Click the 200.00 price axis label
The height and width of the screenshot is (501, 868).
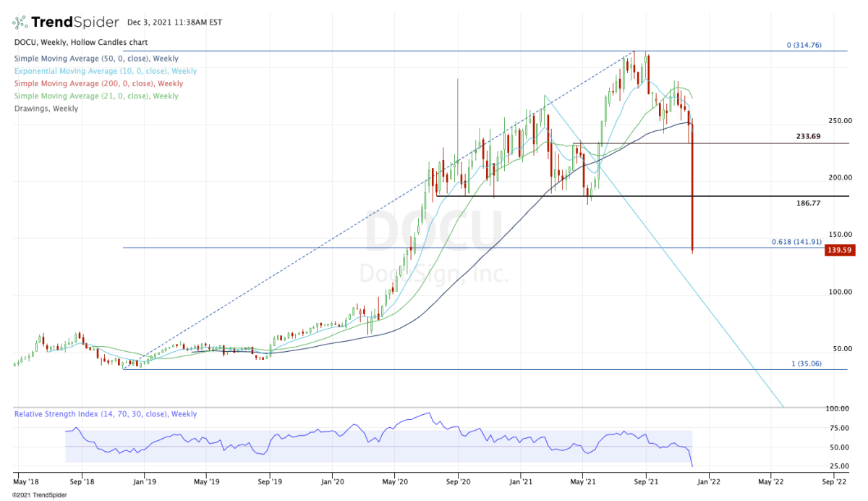[841, 177]
